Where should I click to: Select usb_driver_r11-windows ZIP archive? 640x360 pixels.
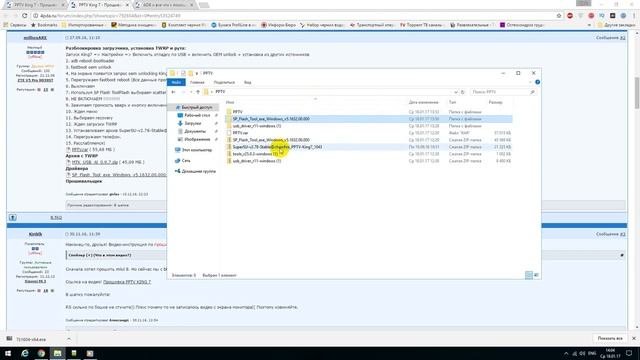click(369, 161)
